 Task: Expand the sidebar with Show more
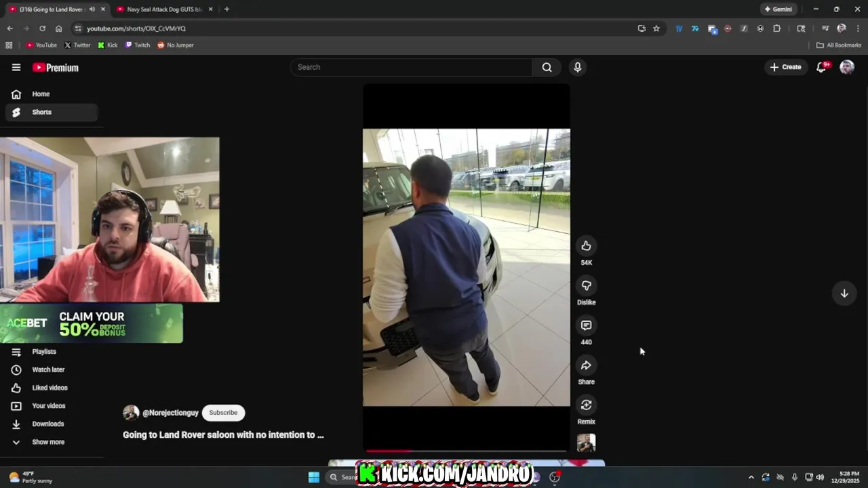point(47,442)
